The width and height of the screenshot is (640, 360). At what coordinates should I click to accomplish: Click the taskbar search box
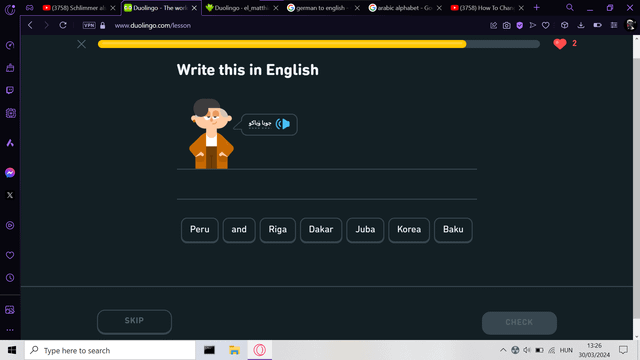[110, 350]
